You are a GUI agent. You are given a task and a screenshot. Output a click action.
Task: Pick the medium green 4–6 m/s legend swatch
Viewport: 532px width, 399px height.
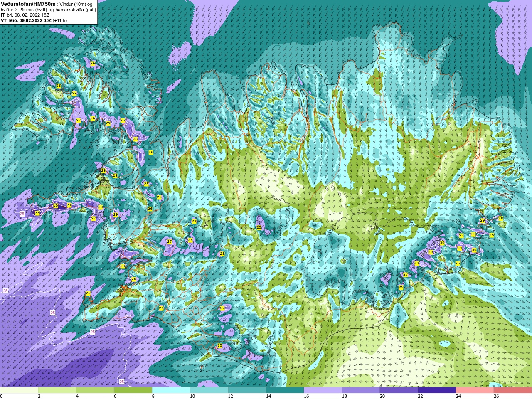[x=95, y=390]
